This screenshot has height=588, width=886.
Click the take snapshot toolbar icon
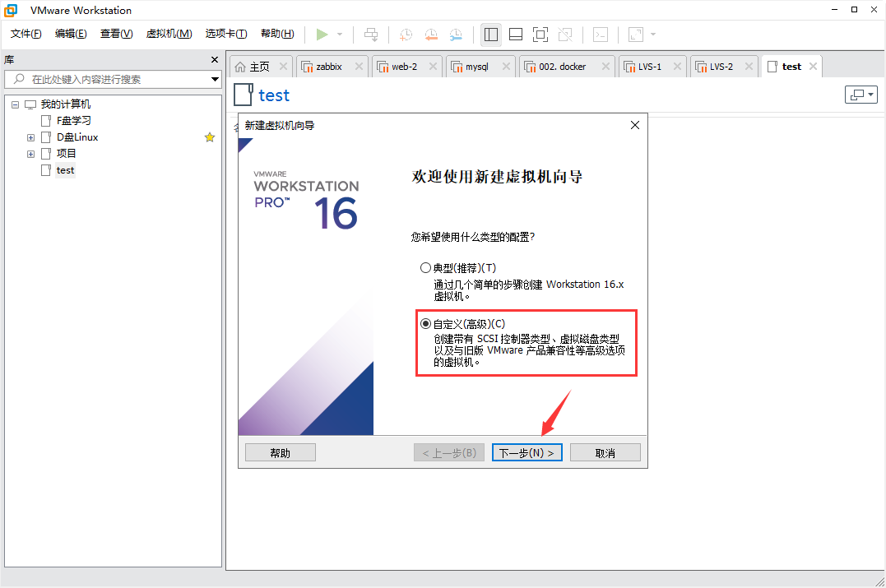406,35
